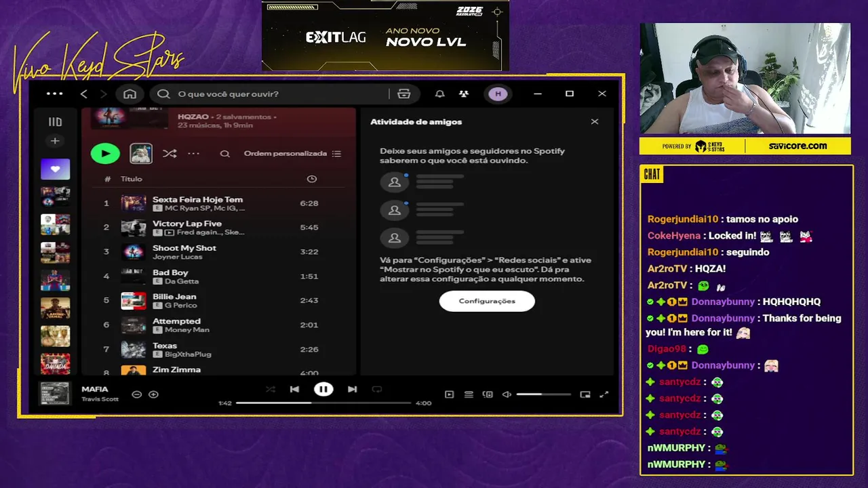Open Travis Scott artist link in player
The image size is (868, 488).
tap(100, 399)
